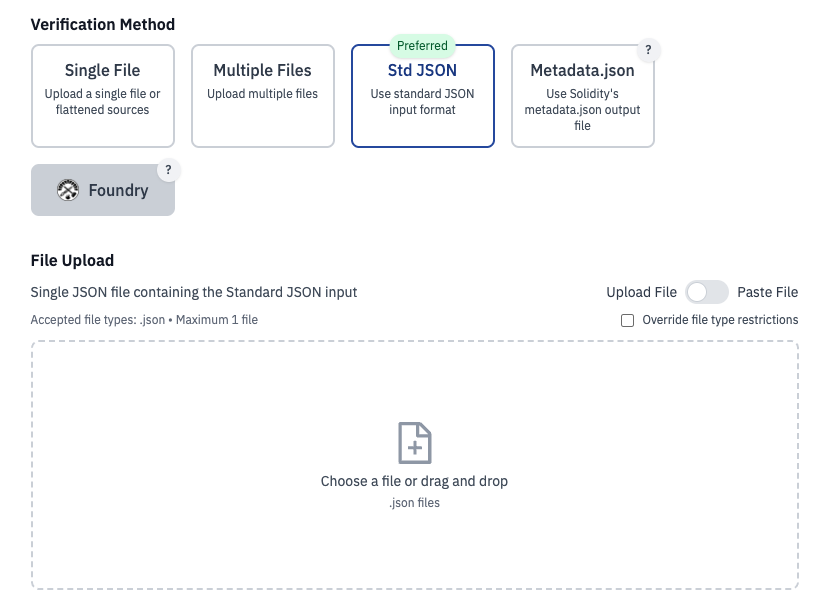Click the Preferred badge above Std JSON
This screenshot has height=607, width=830.
point(422,45)
